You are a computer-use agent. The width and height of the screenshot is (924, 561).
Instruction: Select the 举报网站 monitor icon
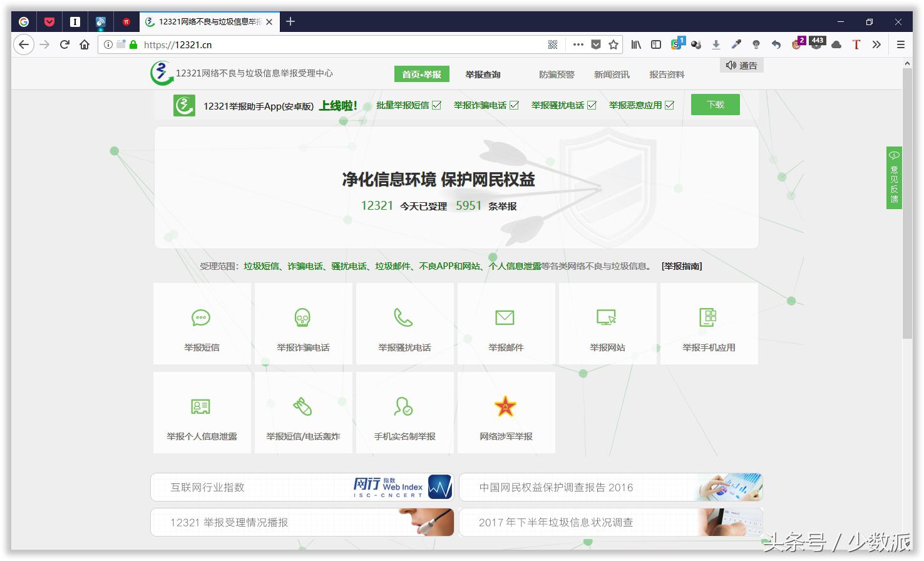click(607, 318)
